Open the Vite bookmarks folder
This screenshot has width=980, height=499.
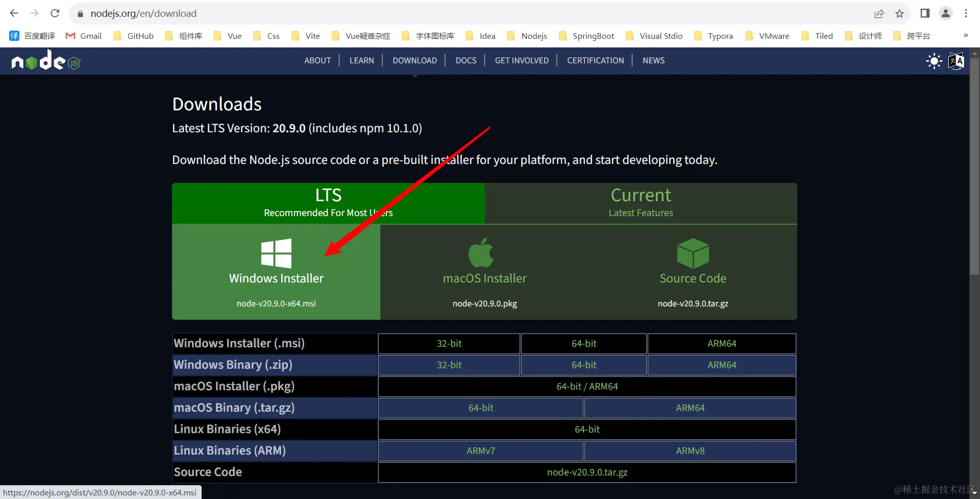(x=306, y=36)
